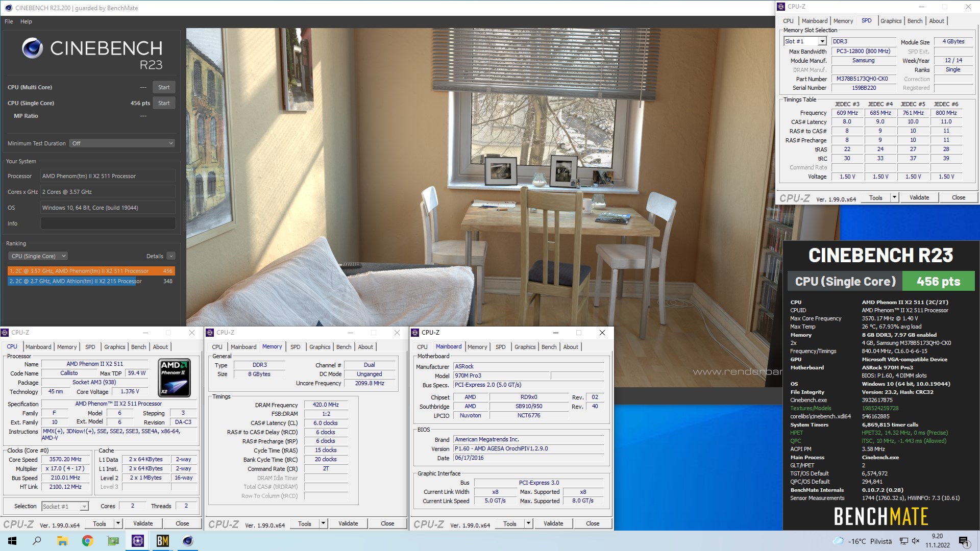
Task: Select Phenom II X2 511 ranking row
Action: (x=91, y=271)
